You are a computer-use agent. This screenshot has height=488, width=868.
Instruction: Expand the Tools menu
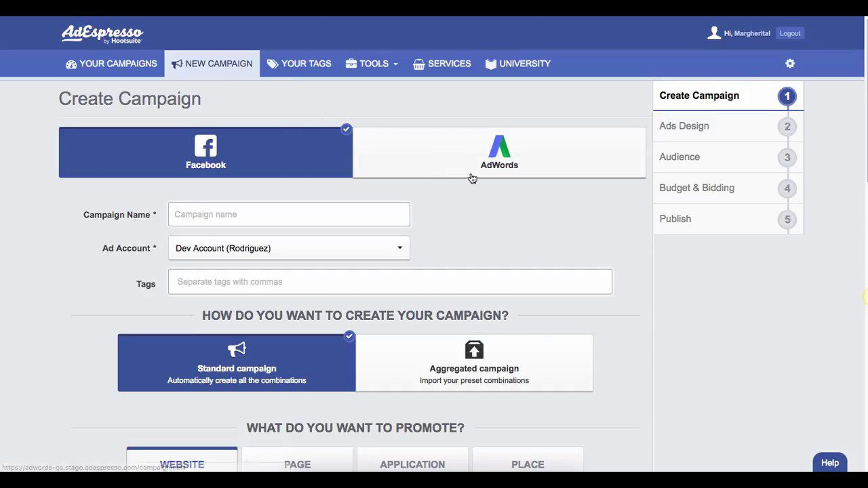coord(372,64)
